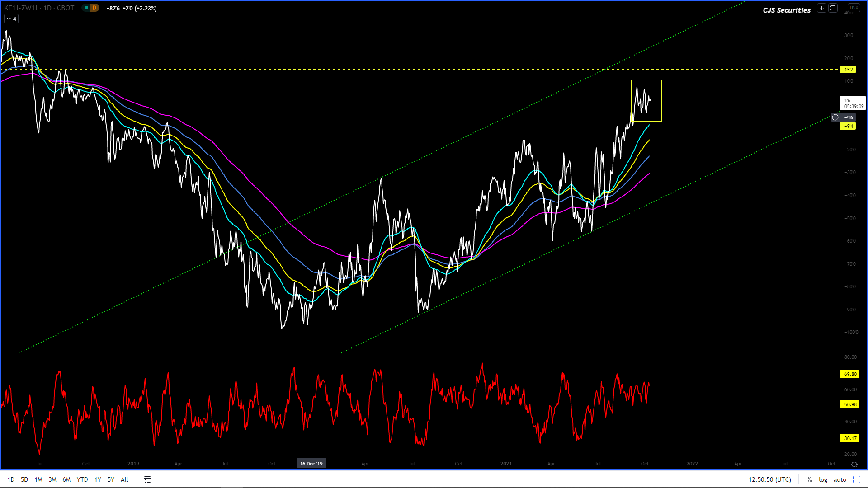This screenshot has height=488, width=868.
Task: Click the plus icon on the price scale
Action: (x=835, y=117)
